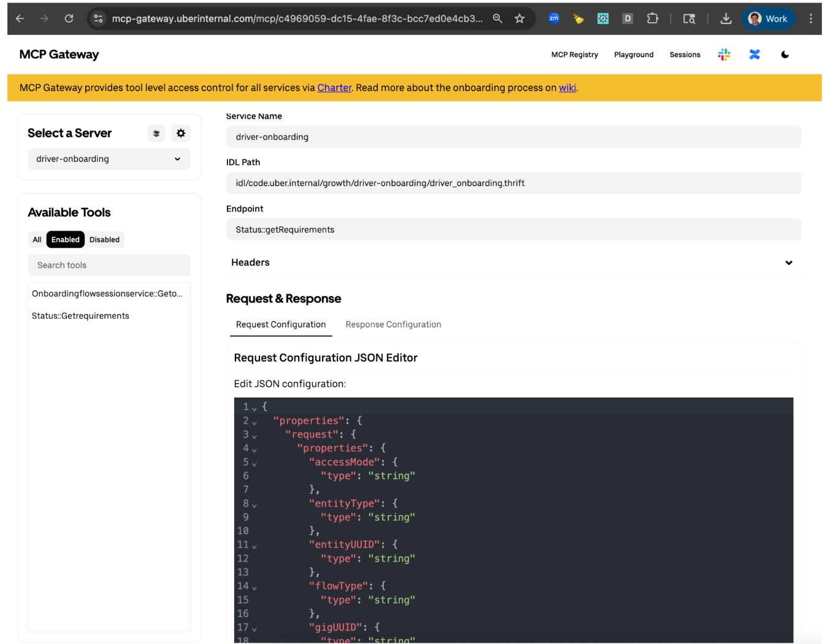
Task: Follow the Charter link in the banner
Action: (334, 88)
